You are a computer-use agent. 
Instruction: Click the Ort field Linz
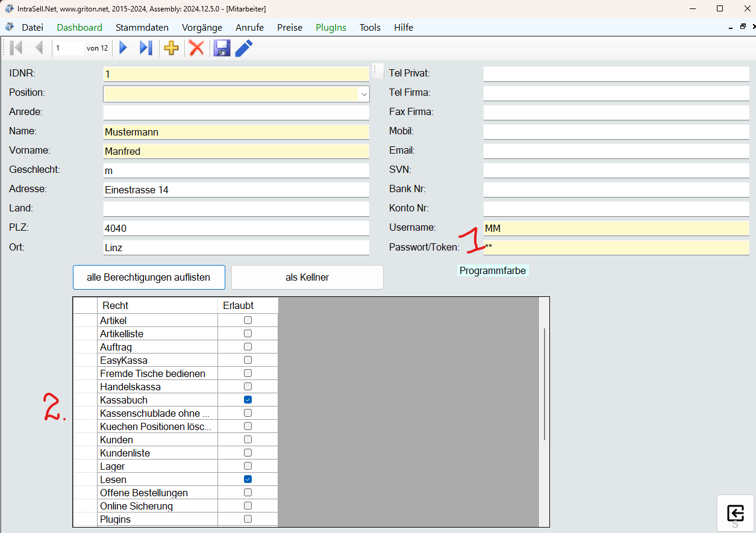pyautogui.click(x=236, y=248)
